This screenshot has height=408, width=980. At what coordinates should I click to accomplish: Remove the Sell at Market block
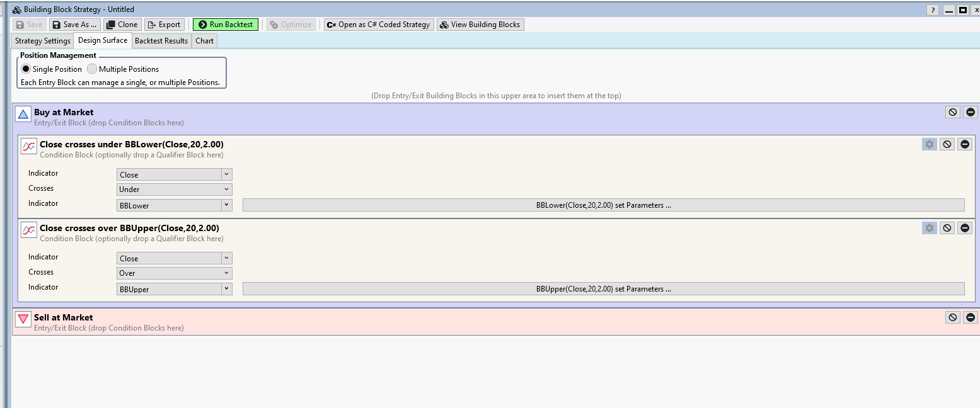[971, 317]
